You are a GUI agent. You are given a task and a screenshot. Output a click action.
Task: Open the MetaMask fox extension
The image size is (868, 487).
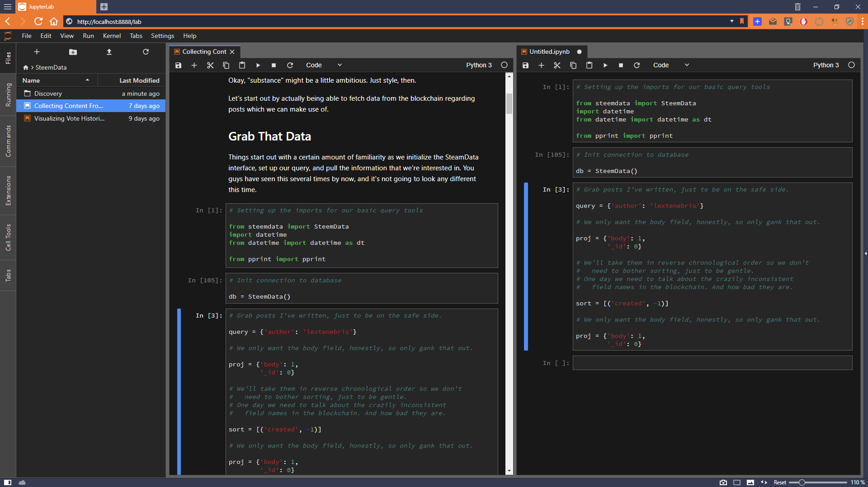pyautogui.click(x=834, y=21)
